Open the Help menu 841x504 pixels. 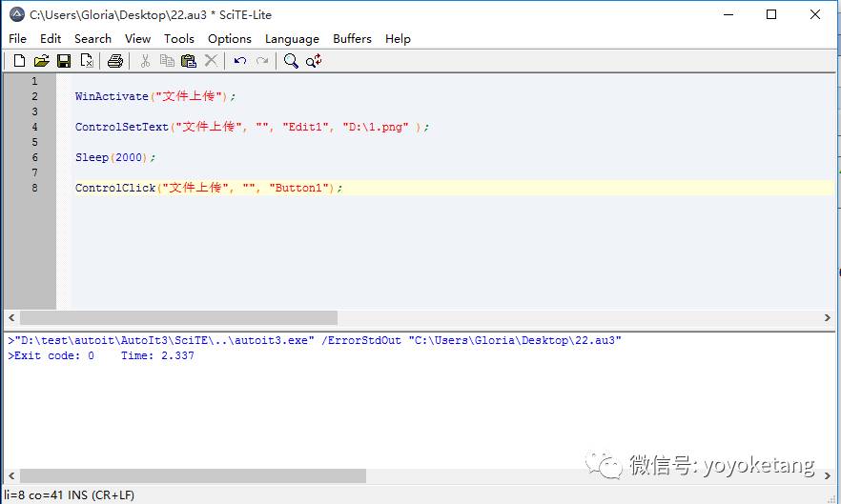point(398,39)
